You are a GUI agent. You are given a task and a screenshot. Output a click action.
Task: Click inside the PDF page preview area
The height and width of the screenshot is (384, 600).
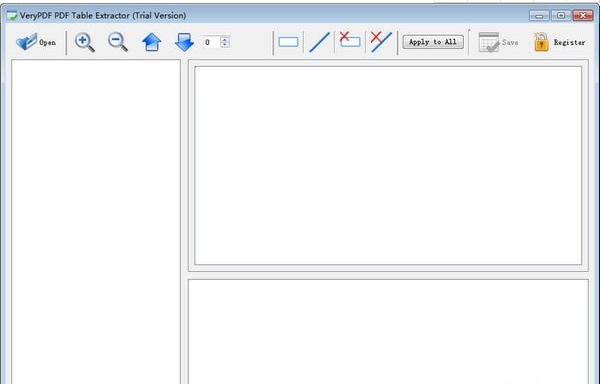[x=388, y=165]
